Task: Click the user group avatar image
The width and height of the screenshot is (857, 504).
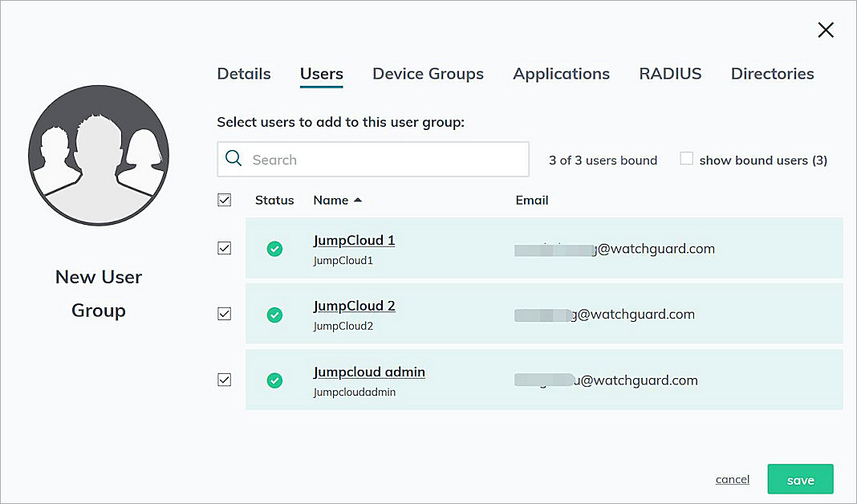Action: [98, 154]
